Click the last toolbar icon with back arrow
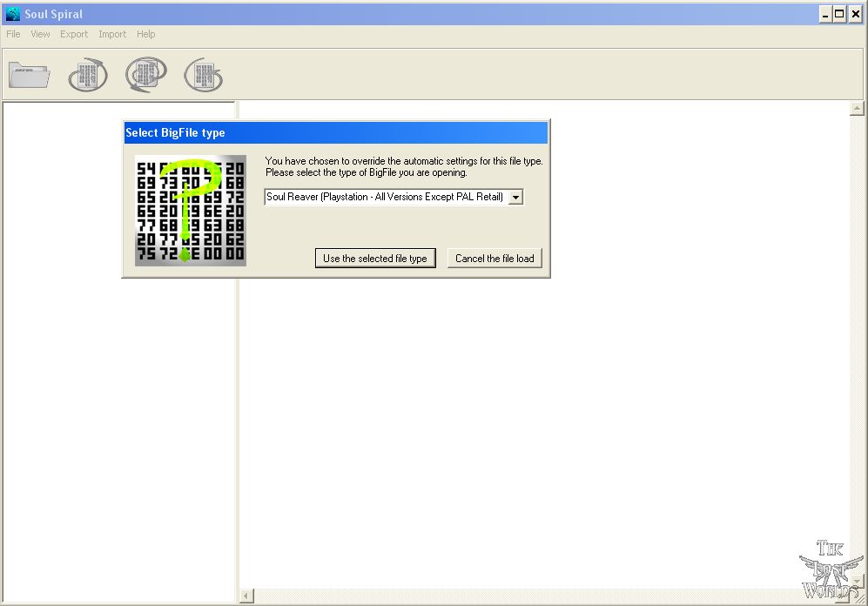868x606 pixels. (x=204, y=75)
